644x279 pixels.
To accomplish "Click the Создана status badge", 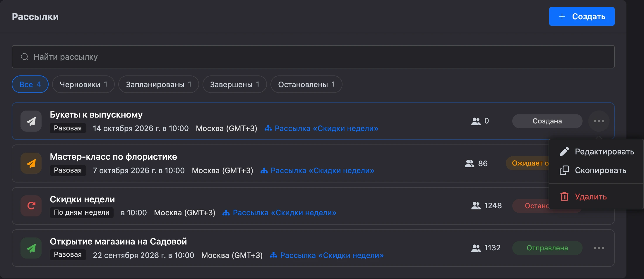I will pos(547,121).
